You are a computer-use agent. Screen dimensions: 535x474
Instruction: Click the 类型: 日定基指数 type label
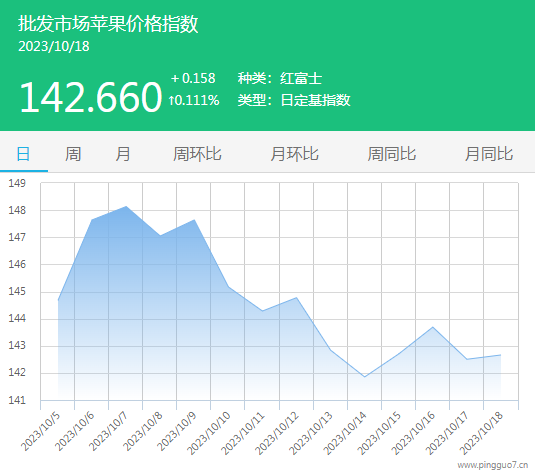point(294,100)
